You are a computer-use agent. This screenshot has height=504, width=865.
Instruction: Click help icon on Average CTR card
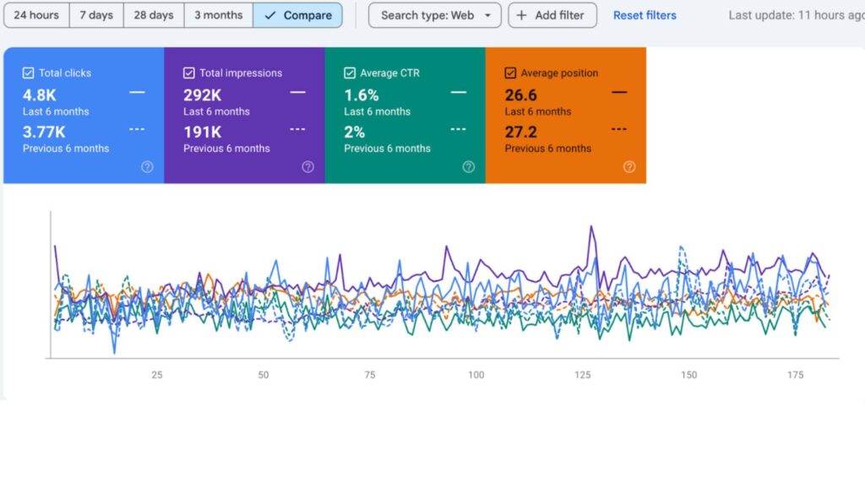coord(469,167)
